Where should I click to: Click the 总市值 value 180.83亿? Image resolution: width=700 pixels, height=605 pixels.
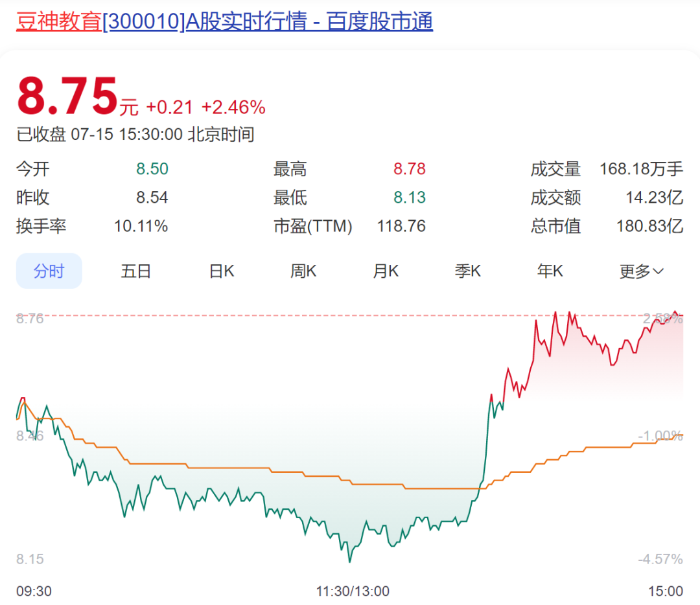tap(649, 226)
